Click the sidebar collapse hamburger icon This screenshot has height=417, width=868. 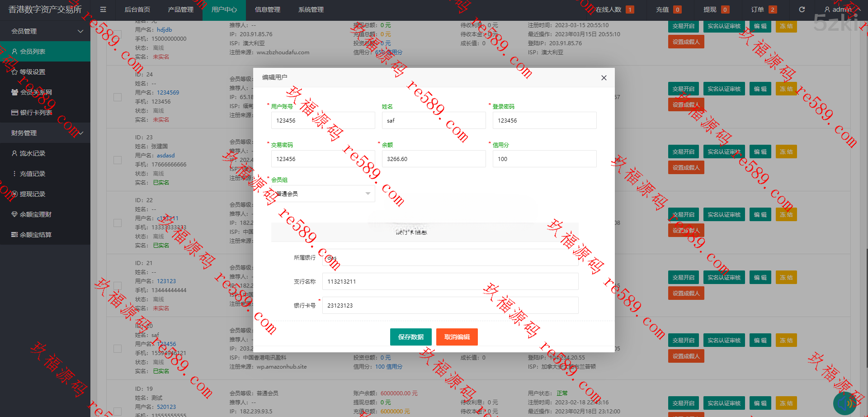(x=103, y=9)
